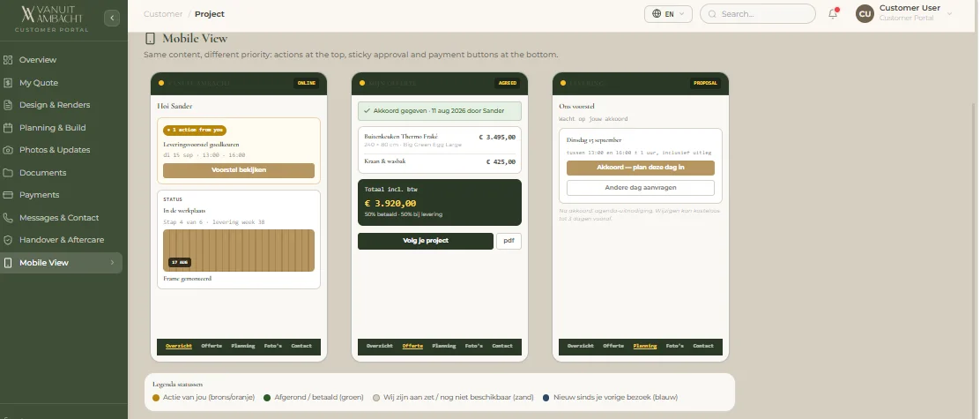Collapse the sidebar with the arrow button
The image size is (980, 419).
112,19
